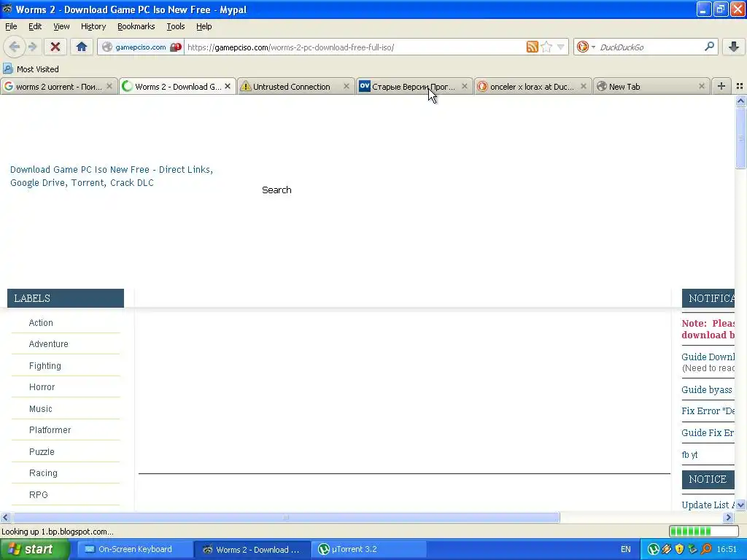Screen dimensions: 747x560
Task: Open the View menu
Action: (x=61, y=26)
